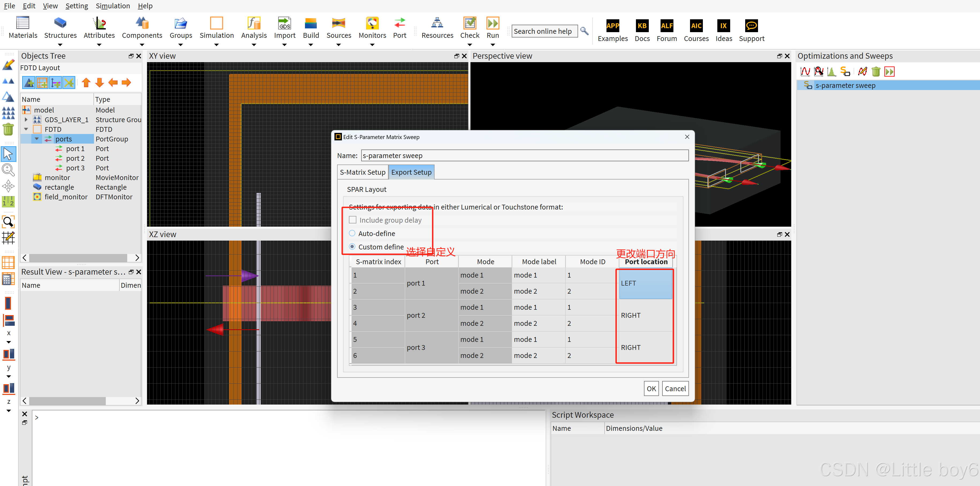Switch to the S-Matrix Setup tab
Screen dimensions: 980x486
click(x=362, y=172)
